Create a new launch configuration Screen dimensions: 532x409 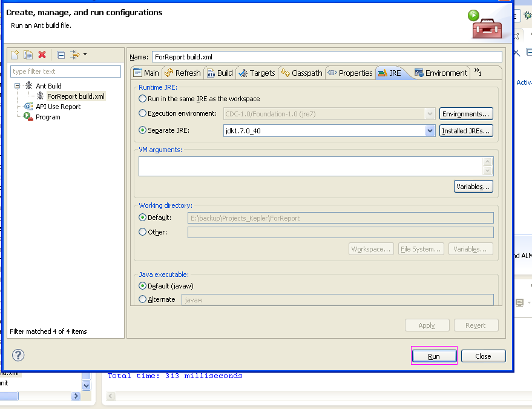pyautogui.click(x=15, y=55)
